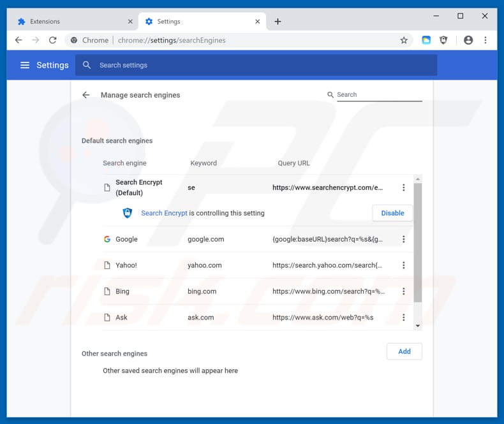The image size is (504, 424).
Task: Focus the Search settings field
Action: click(x=256, y=65)
